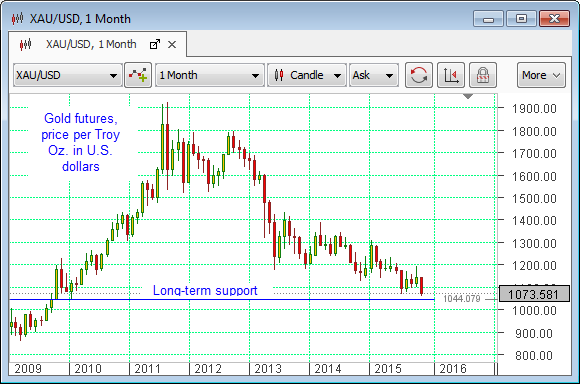This screenshot has height=384, width=580.
Task: Click the candlestick icon in the chart tab
Action: [x=26, y=45]
